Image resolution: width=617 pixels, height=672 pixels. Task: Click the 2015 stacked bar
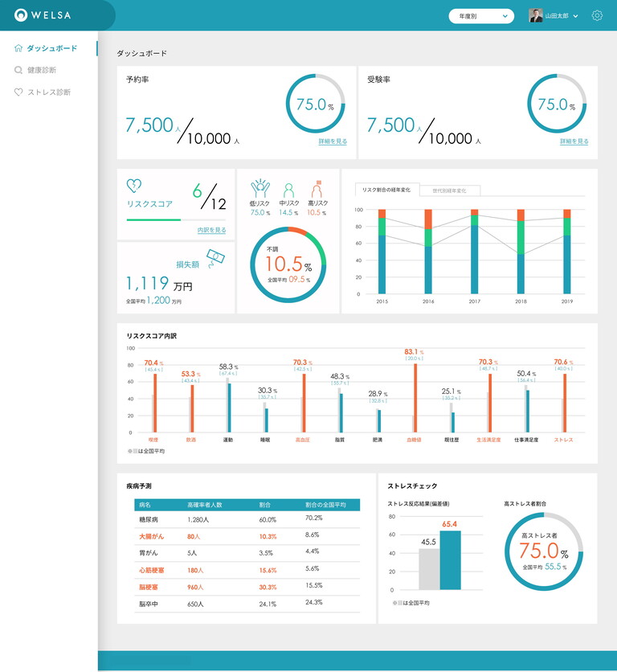tap(382, 252)
